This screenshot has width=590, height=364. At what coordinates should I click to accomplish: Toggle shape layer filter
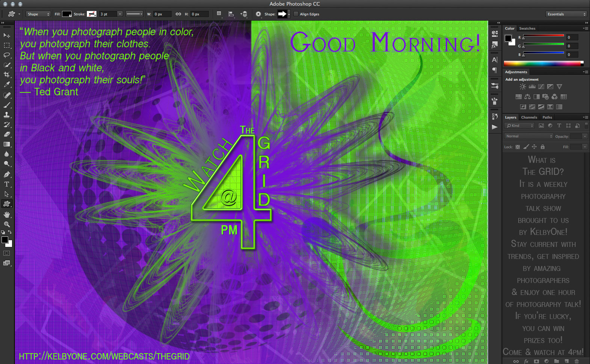click(568, 126)
